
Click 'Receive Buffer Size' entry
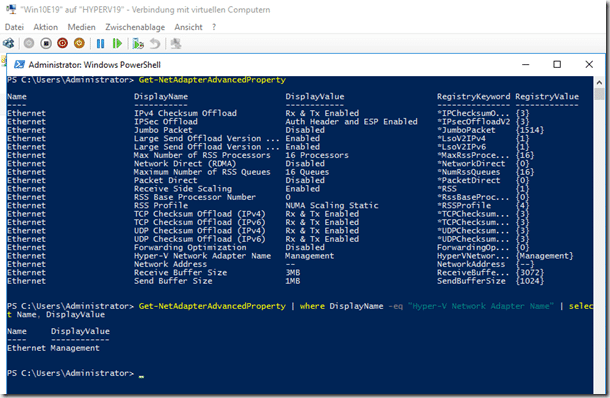[x=180, y=272]
